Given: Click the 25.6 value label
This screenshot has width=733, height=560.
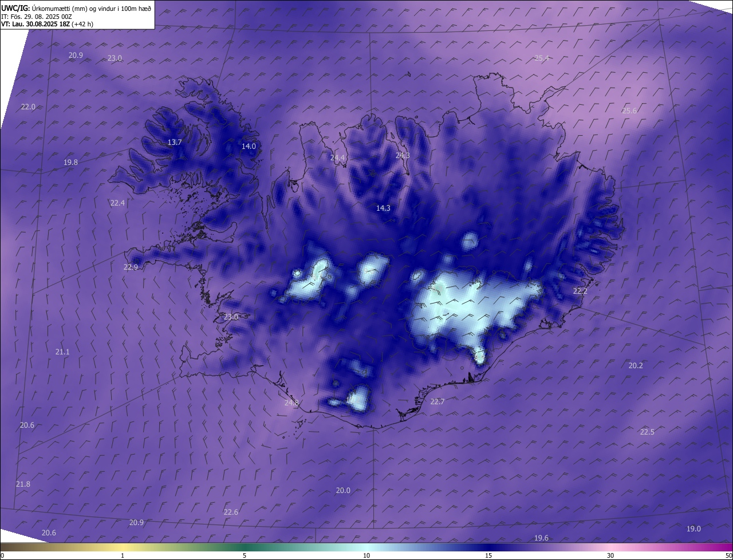Looking at the screenshot, I should [x=629, y=111].
